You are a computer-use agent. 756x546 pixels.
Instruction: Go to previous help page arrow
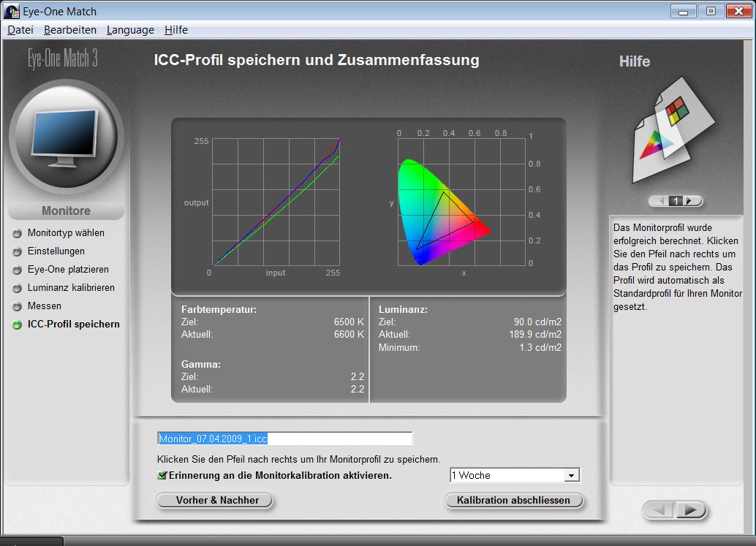(662, 200)
